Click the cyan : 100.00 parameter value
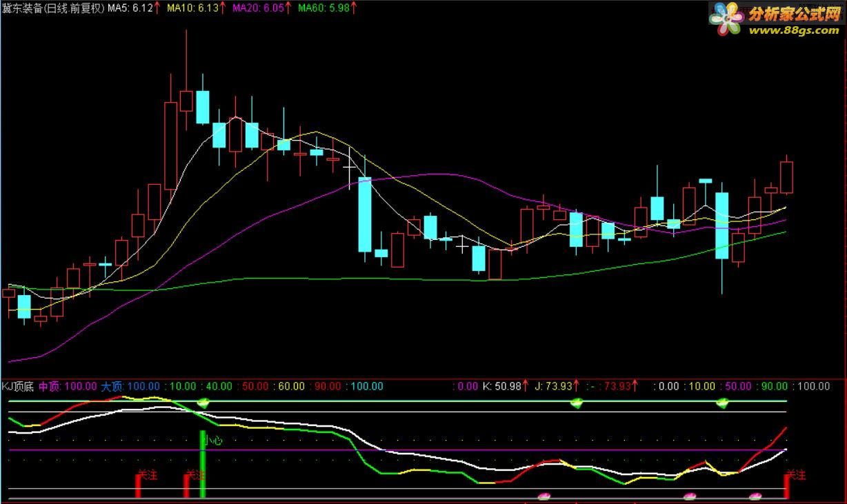This screenshot has height=504, width=847. (363, 386)
